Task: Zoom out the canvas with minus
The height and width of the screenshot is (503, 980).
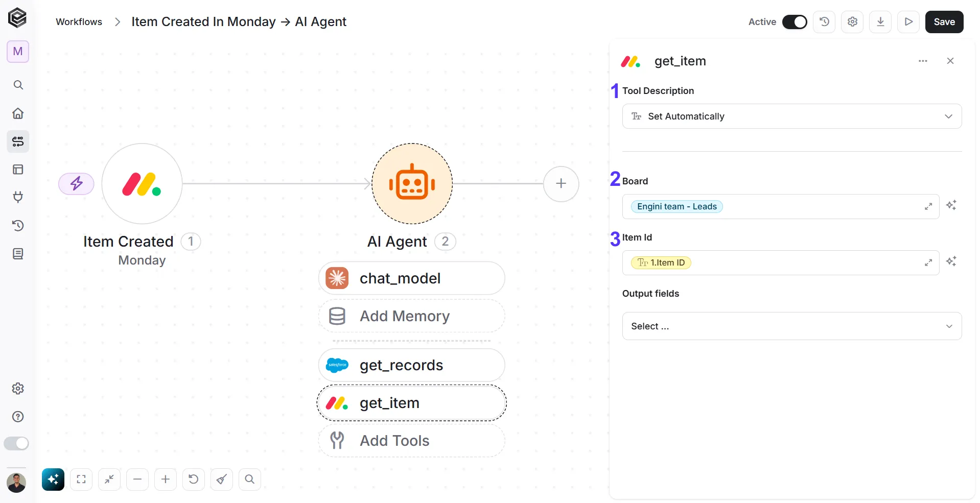Action: (x=137, y=480)
